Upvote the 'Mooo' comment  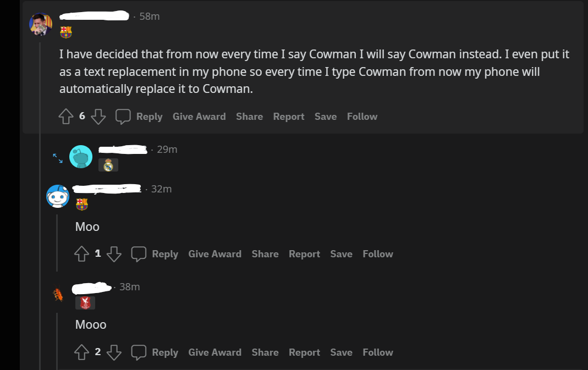tap(81, 352)
